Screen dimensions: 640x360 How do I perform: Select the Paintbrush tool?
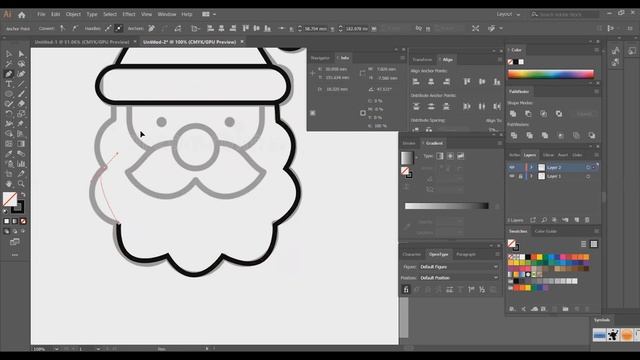pyautogui.click(x=21, y=94)
